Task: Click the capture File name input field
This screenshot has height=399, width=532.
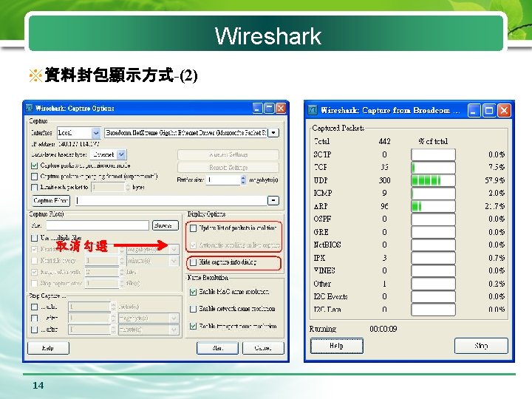Action: [98, 225]
